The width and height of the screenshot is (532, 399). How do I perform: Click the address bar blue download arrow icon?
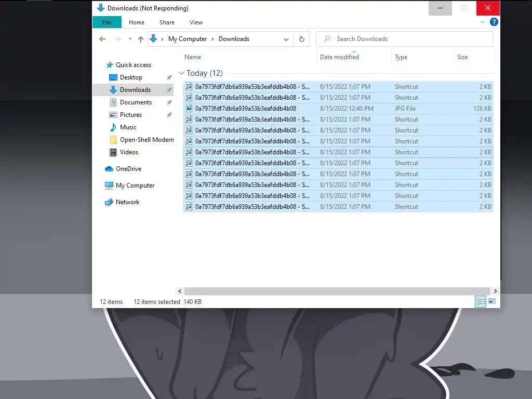(153, 38)
